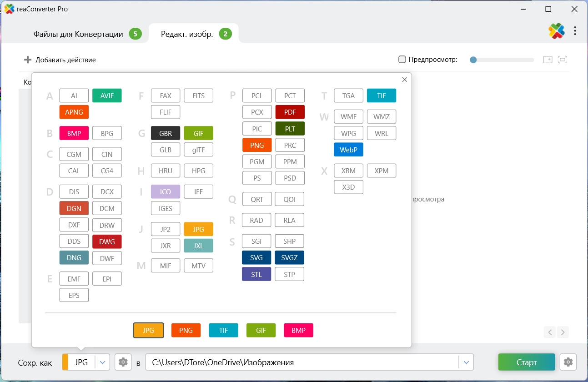Select the X3D format
Viewport: 588px width, 382px height.
tap(349, 187)
